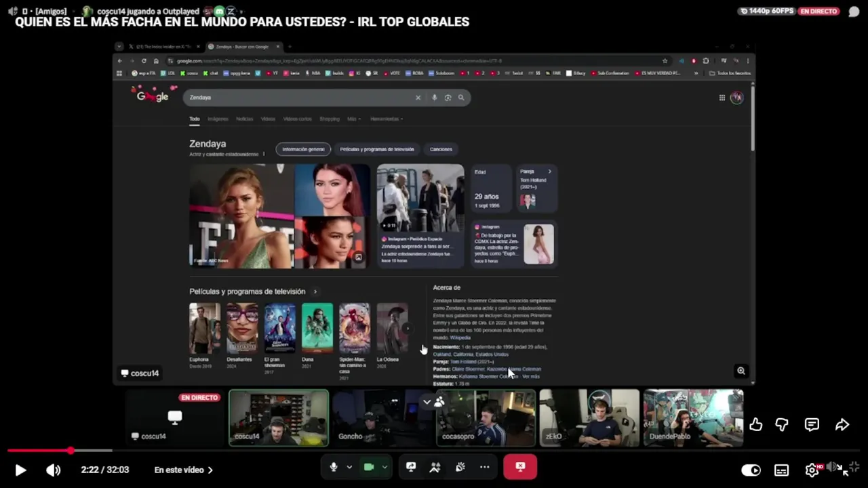Open the Dune movie poster
This screenshot has height=488, width=868.
[x=317, y=328]
